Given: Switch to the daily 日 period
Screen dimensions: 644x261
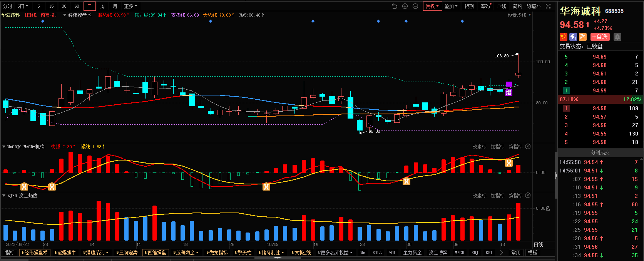Looking at the screenshot, I should 90,6.
